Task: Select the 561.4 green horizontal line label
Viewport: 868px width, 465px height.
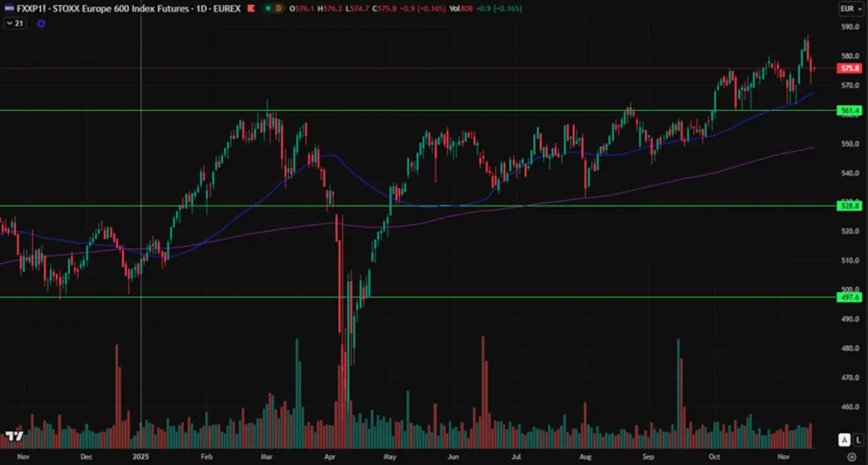Action: tap(849, 110)
